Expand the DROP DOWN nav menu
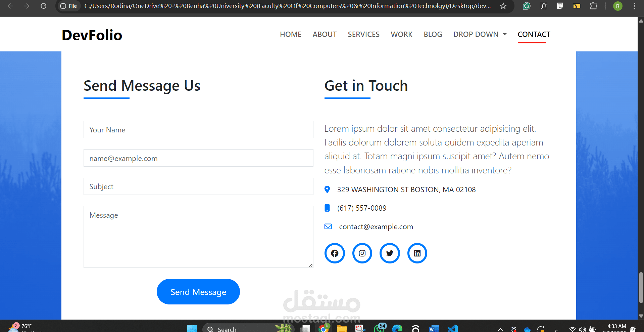The height and width of the screenshot is (332, 644). [480, 34]
